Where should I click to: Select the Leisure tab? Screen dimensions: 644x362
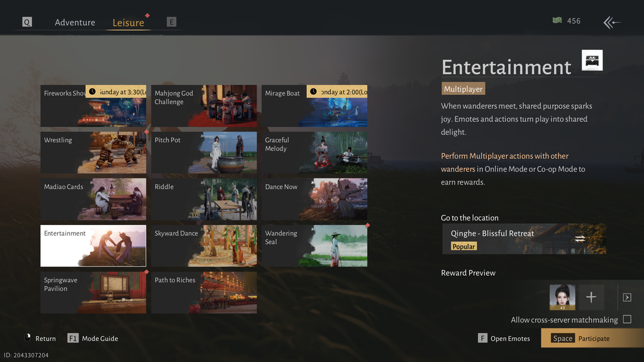[128, 23]
